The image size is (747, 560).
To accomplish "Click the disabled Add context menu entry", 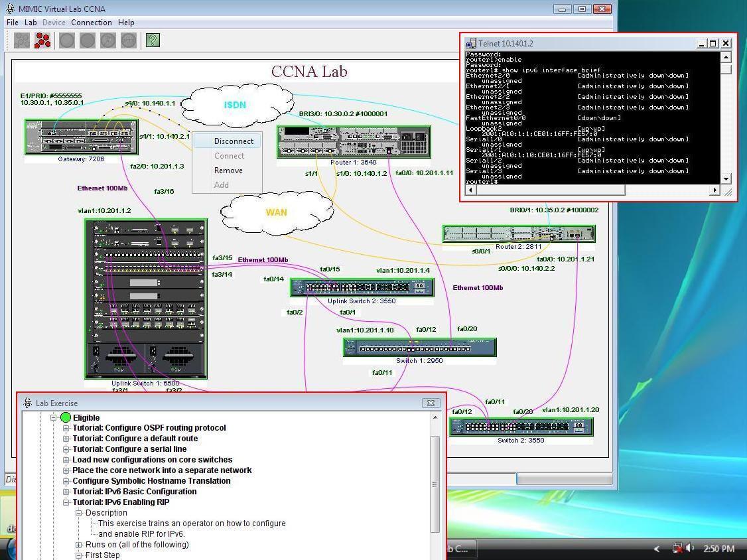I will click(228, 185).
